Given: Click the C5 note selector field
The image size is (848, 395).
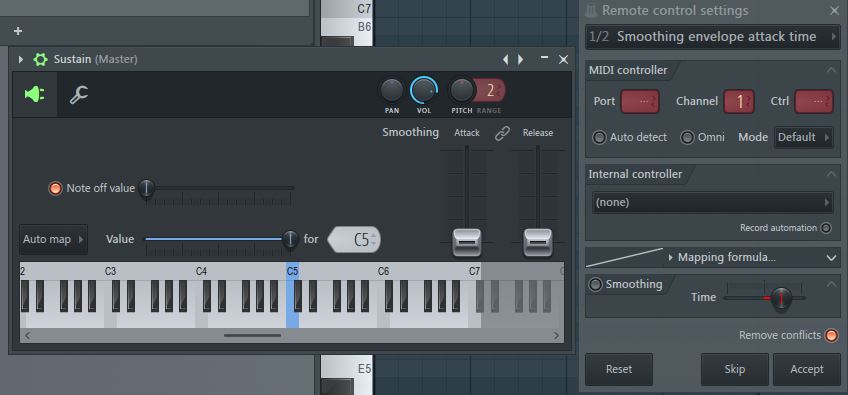Looking at the screenshot, I should click(x=355, y=240).
